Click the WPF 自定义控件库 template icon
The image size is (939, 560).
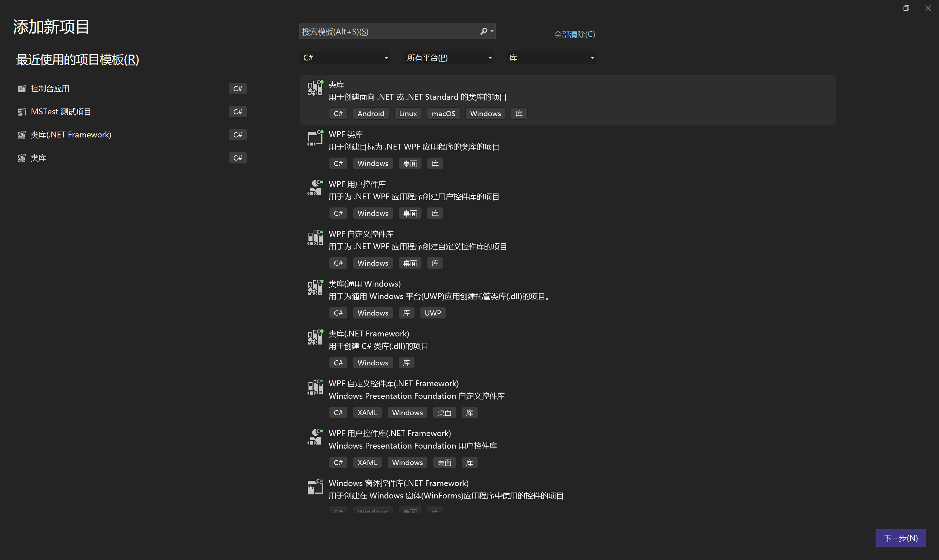point(314,238)
